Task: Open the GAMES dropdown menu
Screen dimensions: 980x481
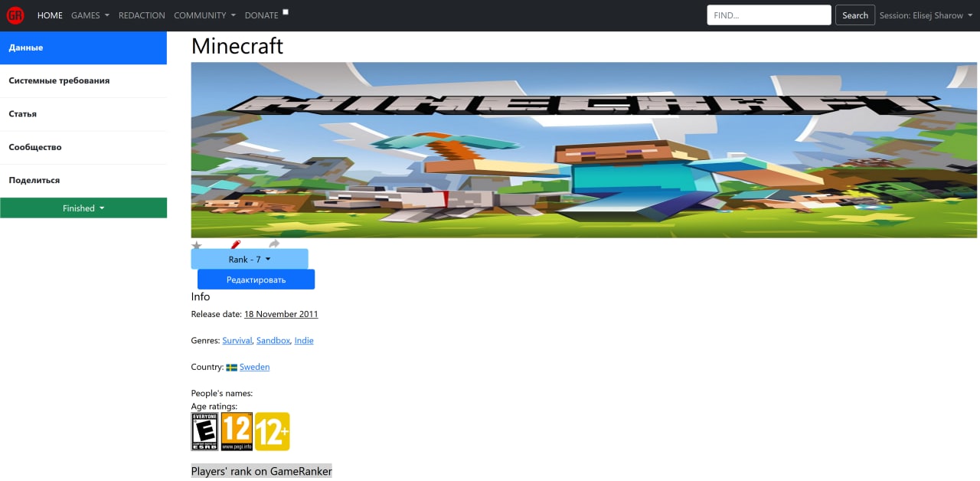Action: pos(90,15)
